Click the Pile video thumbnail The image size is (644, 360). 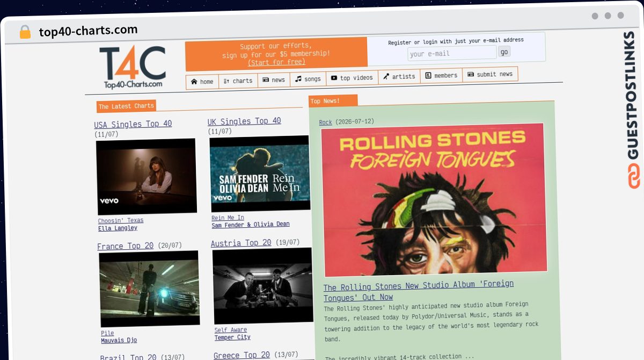click(x=150, y=289)
